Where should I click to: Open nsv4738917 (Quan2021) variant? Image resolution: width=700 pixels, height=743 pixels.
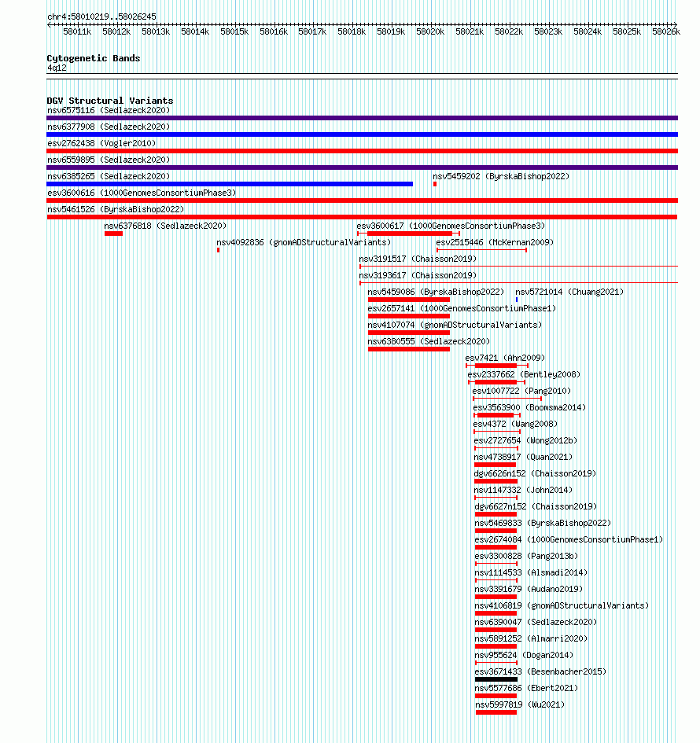coord(523,458)
